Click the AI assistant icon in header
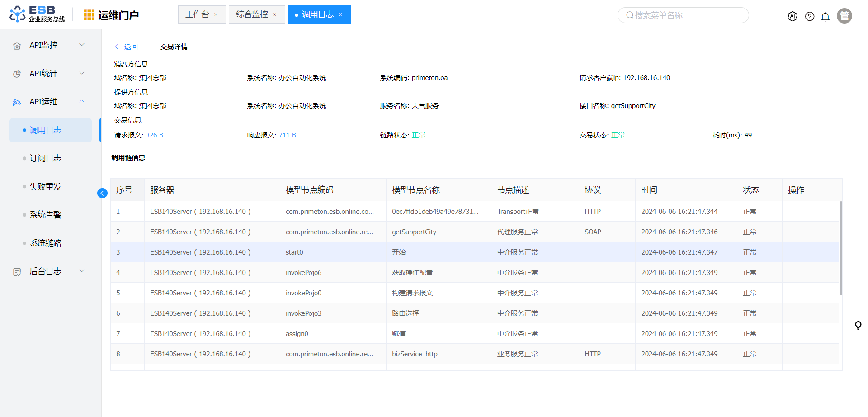868x417 pixels. [x=792, y=16]
